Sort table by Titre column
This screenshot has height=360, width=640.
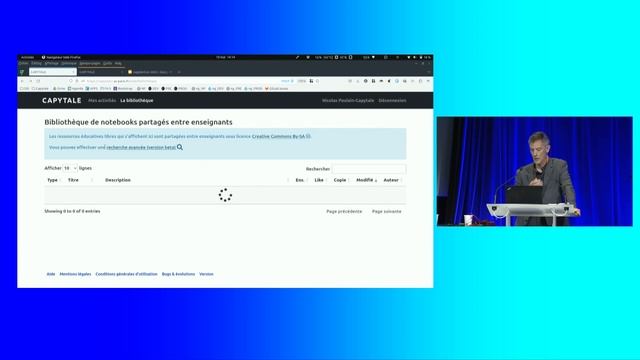[x=80, y=180]
